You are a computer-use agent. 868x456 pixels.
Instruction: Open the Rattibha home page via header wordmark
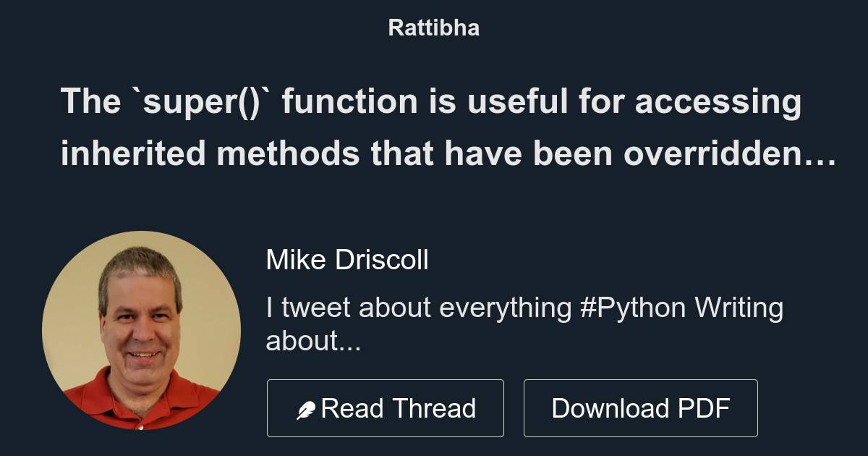(433, 28)
